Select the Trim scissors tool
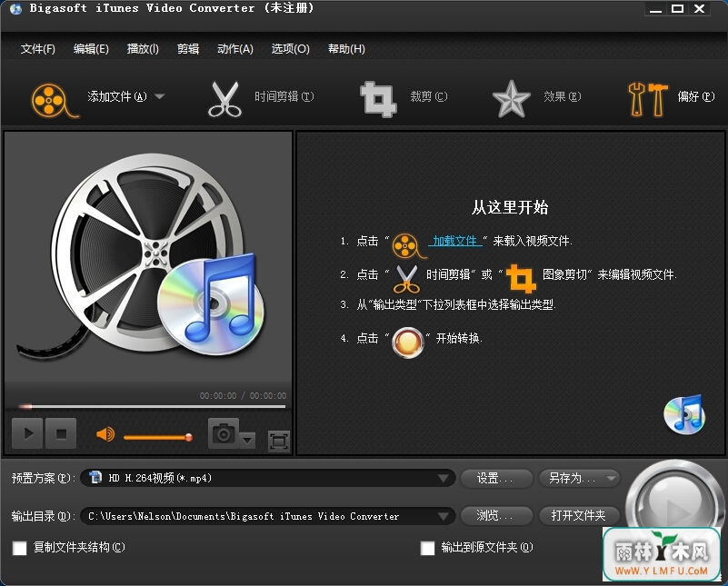This screenshot has height=586, width=728. (x=224, y=99)
